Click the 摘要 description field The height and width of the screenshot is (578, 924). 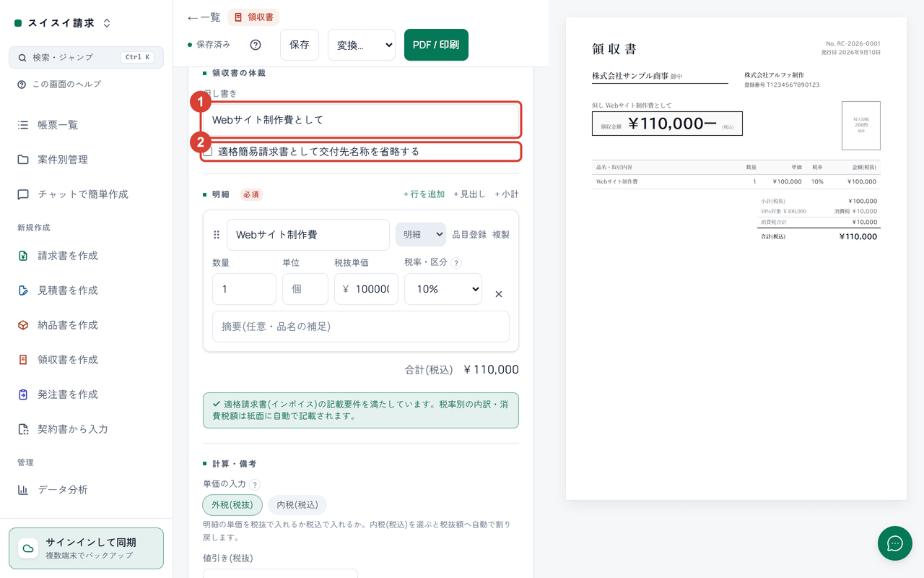[361, 327]
